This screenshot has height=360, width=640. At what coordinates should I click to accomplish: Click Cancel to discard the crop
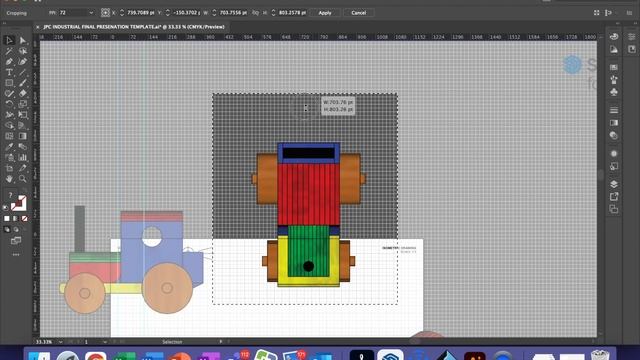[358, 13]
